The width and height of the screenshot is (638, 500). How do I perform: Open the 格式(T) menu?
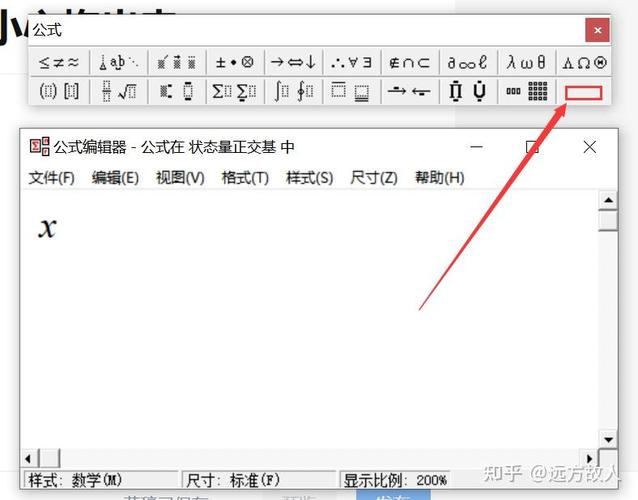245,178
